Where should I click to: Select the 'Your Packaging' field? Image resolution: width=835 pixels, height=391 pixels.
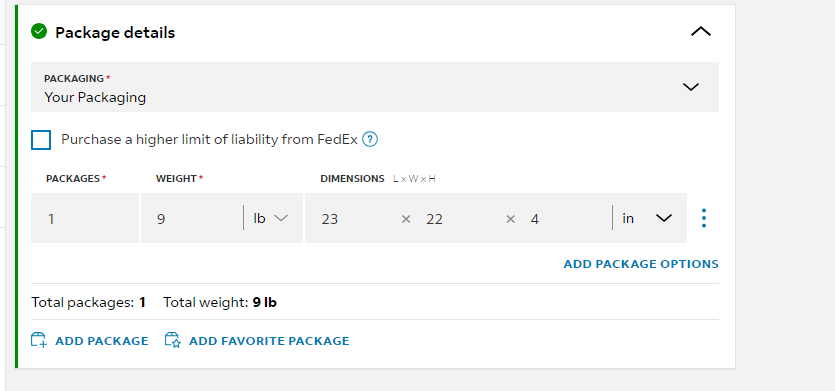(375, 87)
